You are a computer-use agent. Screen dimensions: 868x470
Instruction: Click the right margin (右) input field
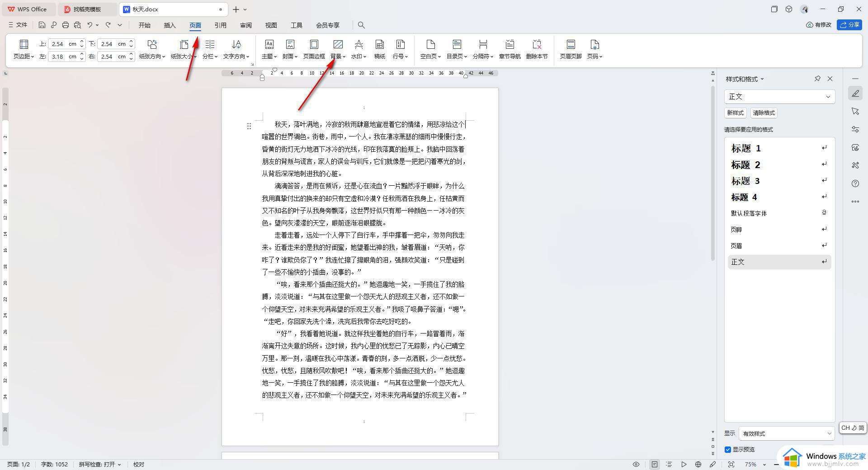pos(113,56)
